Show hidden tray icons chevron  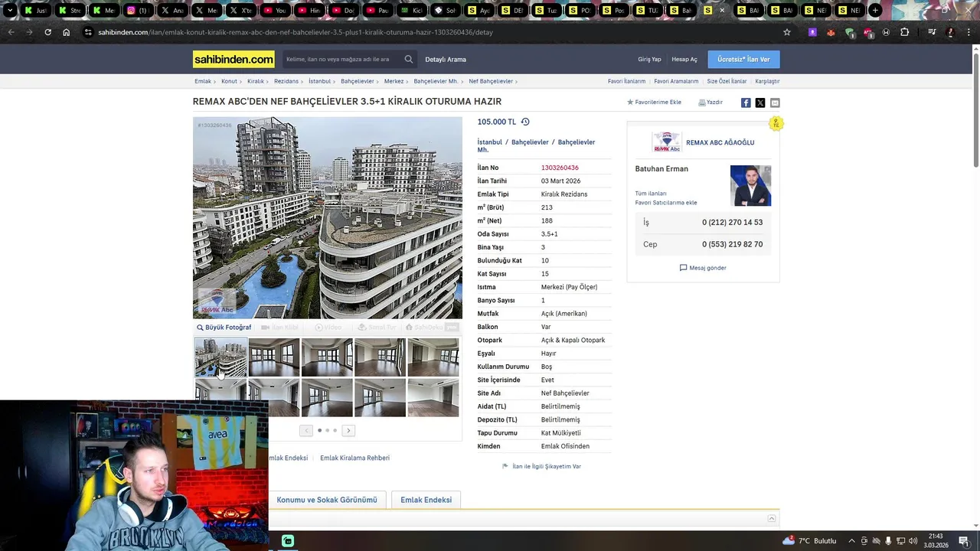click(x=851, y=541)
